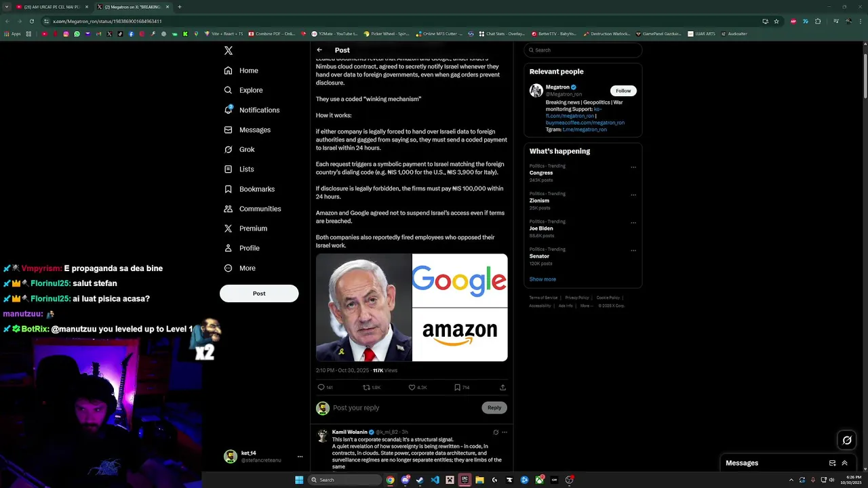Go back with the Post header arrow
The height and width of the screenshot is (488, 868).
(x=319, y=50)
